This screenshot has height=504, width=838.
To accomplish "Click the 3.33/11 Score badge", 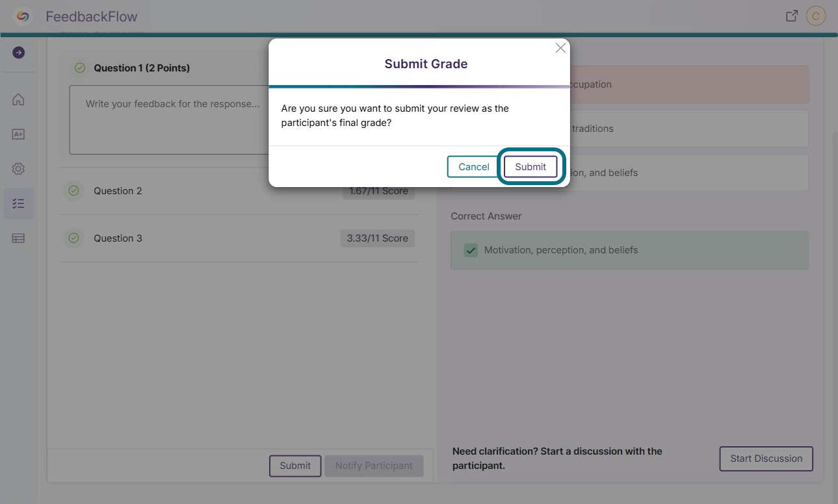I will (x=377, y=238).
